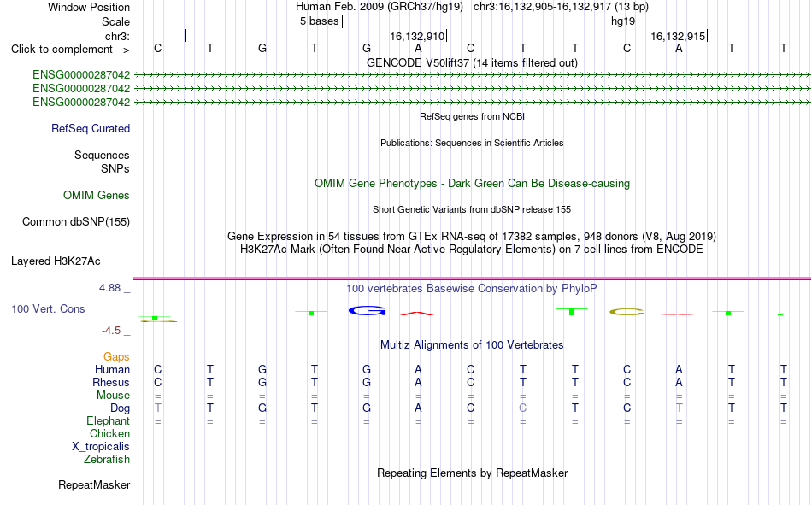This screenshot has width=812, height=505.
Task: Select the Mouse alignment row label
Action: (x=113, y=395)
